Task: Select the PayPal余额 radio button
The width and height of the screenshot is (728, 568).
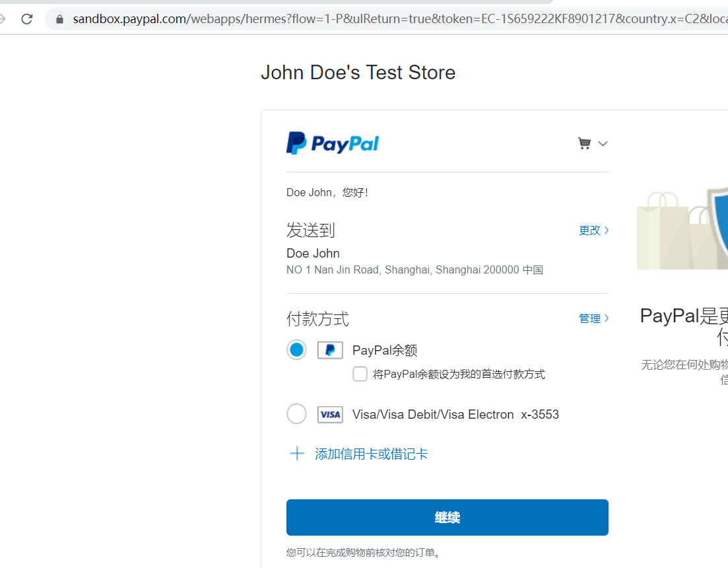Action: click(x=297, y=350)
